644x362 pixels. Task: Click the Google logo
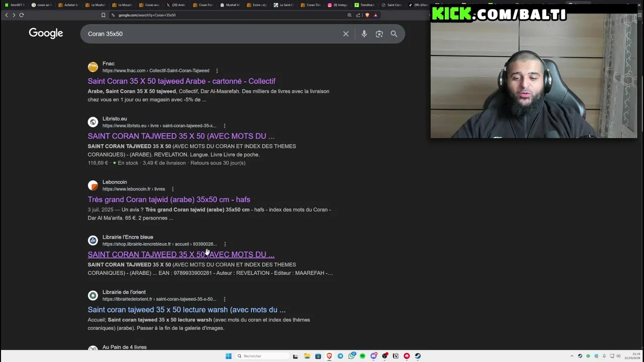(x=46, y=33)
